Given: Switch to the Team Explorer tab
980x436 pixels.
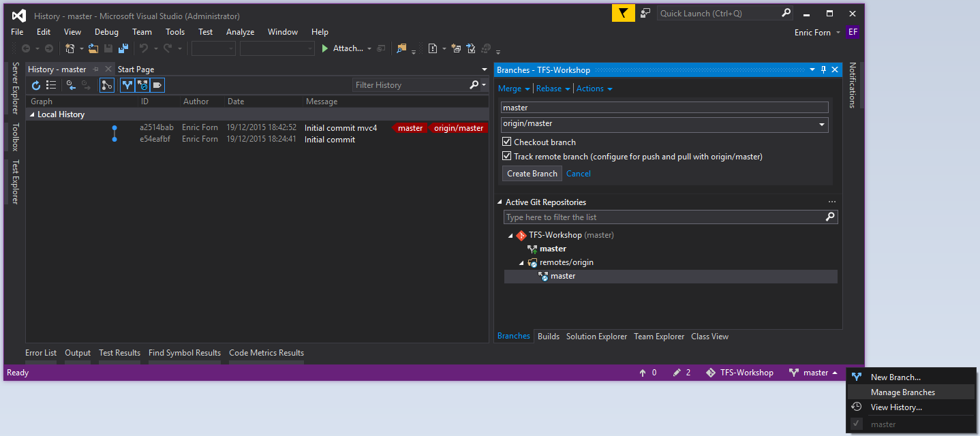Looking at the screenshot, I should point(659,337).
